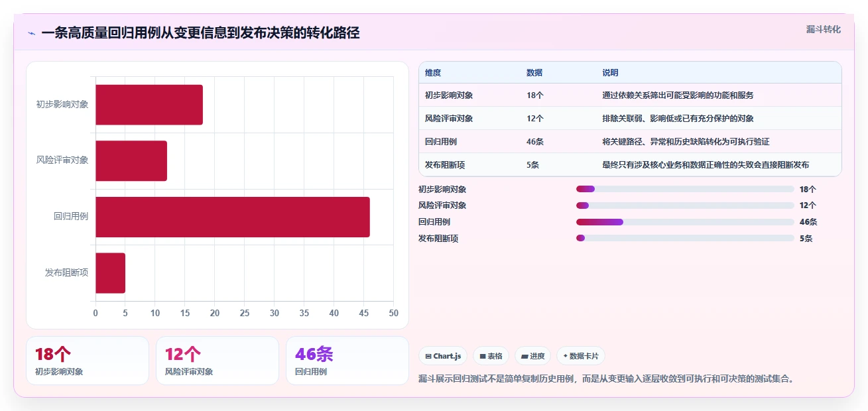Click progress list label 初步影响对象
Screen dimensions: 868x411
442,190
